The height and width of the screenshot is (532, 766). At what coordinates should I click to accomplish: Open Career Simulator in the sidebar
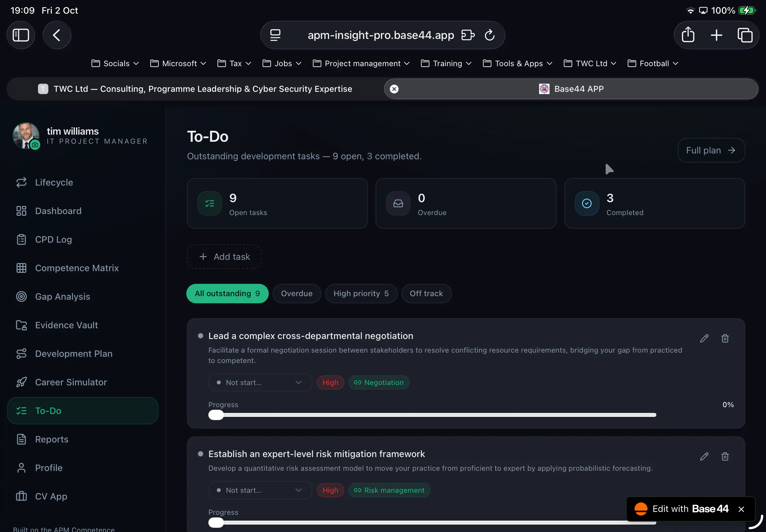[82, 382]
